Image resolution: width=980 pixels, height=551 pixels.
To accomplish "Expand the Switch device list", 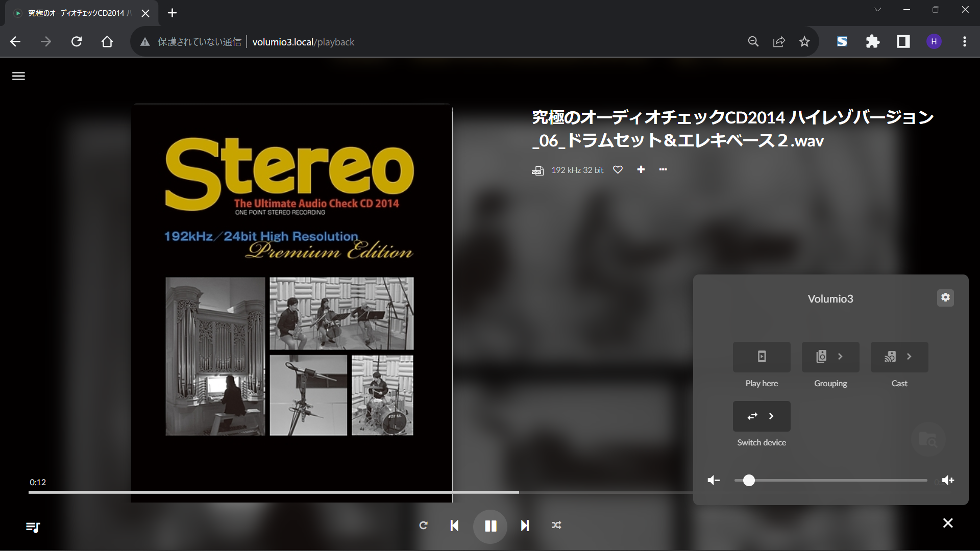I will [762, 416].
